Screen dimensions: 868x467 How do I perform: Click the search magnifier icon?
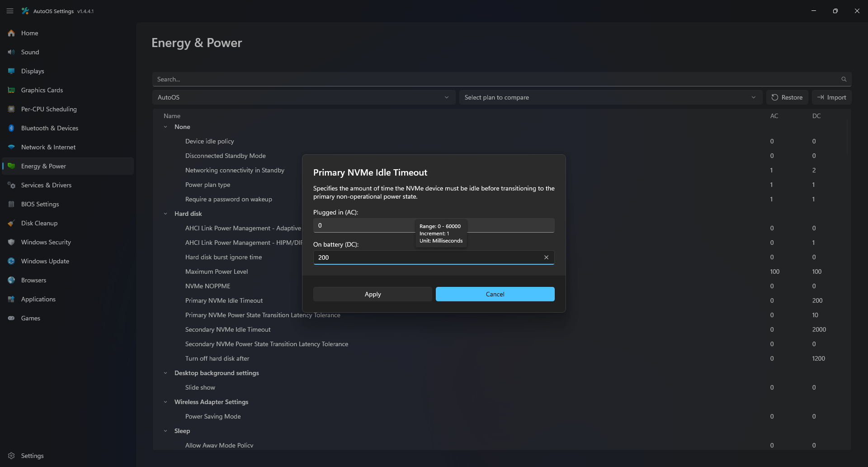click(x=844, y=79)
